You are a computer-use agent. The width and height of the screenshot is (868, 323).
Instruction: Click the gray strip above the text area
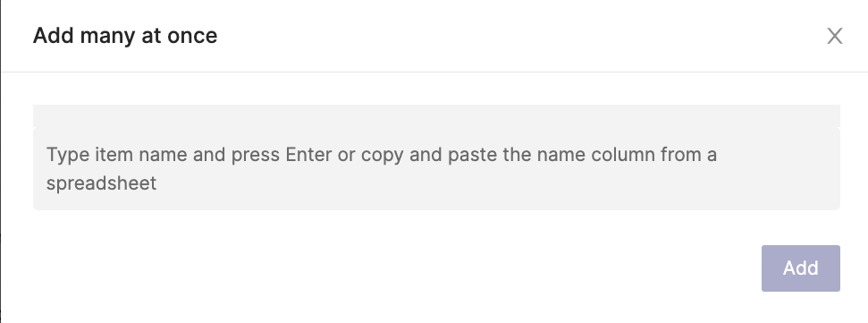(x=436, y=115)
